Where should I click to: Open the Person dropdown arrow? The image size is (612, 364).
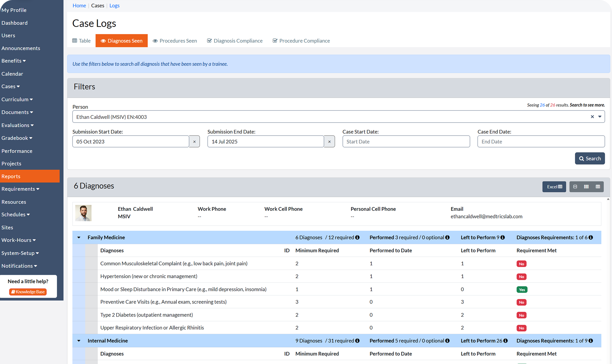click(600, 117)
